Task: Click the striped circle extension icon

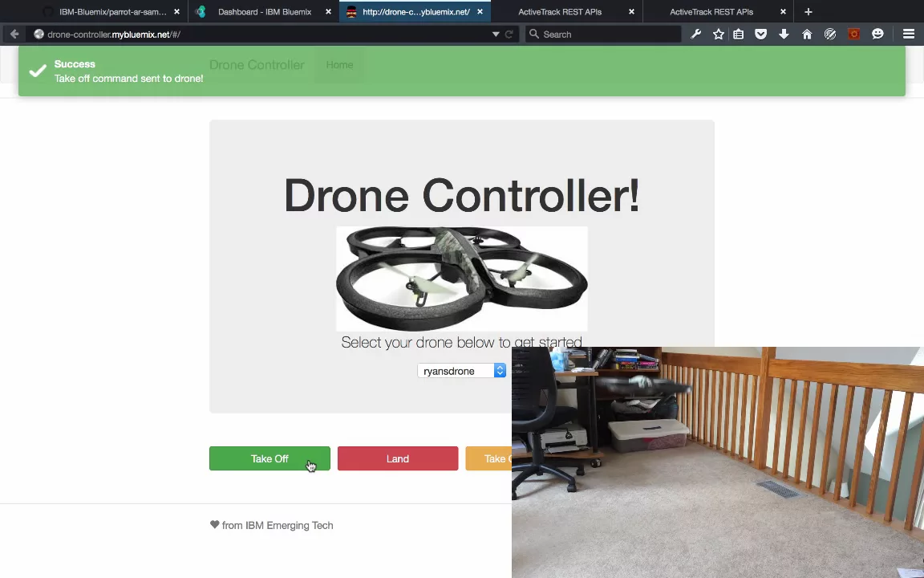Action: [x=830, y=35]
